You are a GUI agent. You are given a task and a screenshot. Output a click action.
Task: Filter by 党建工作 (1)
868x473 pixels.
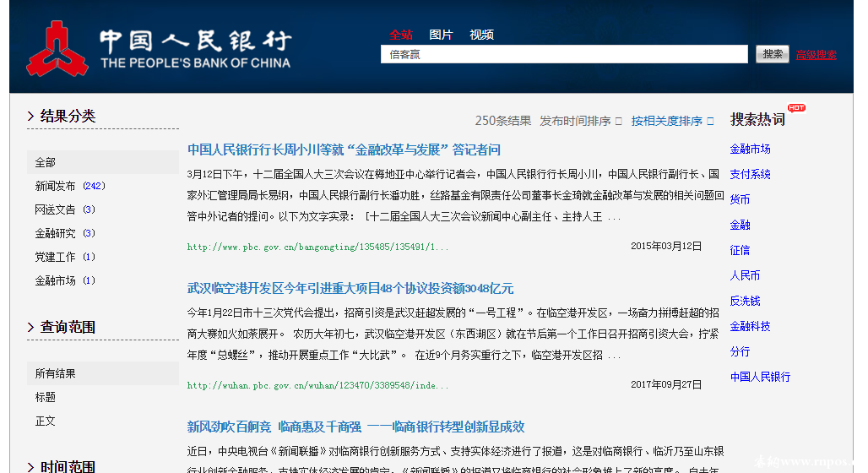click(65, 257)
